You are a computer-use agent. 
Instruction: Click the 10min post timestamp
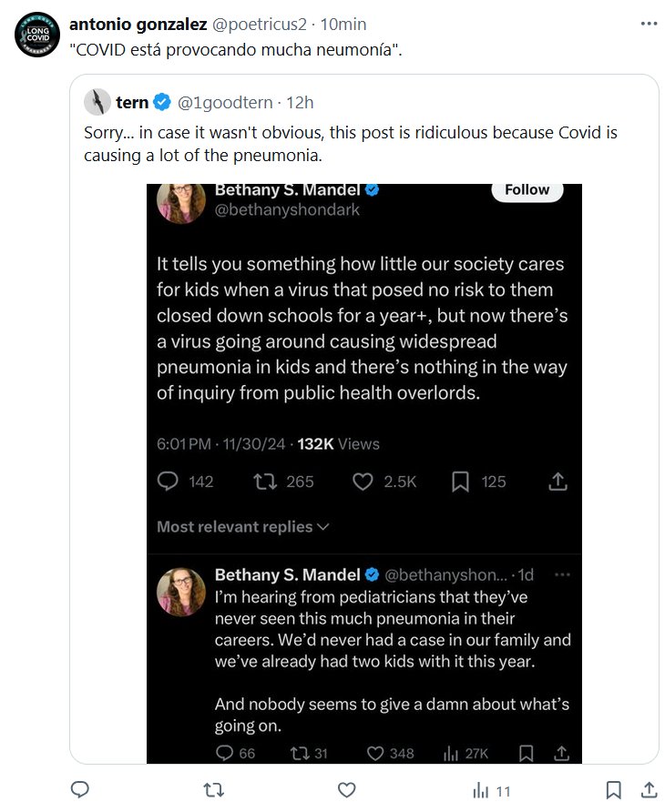[x=344, y=23]
